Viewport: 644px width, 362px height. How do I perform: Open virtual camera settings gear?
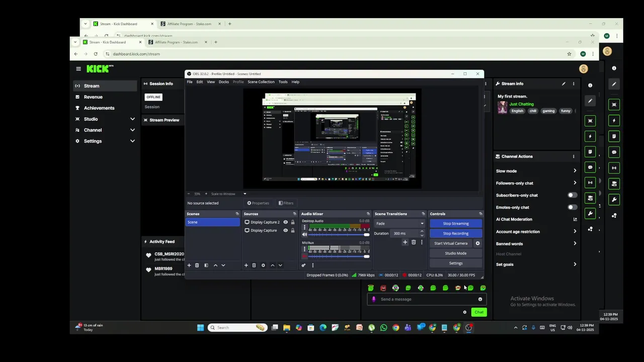477,243
